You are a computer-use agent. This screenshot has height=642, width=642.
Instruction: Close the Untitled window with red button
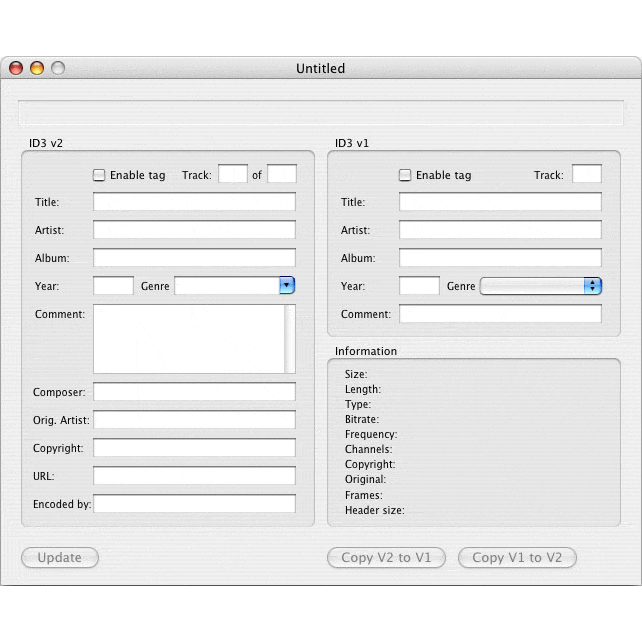click(16, 68)
